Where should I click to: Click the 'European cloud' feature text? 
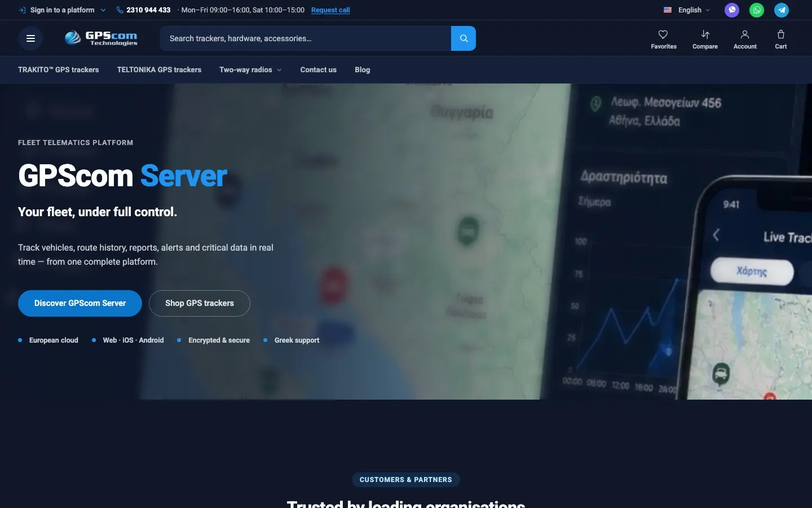point(54,340)
